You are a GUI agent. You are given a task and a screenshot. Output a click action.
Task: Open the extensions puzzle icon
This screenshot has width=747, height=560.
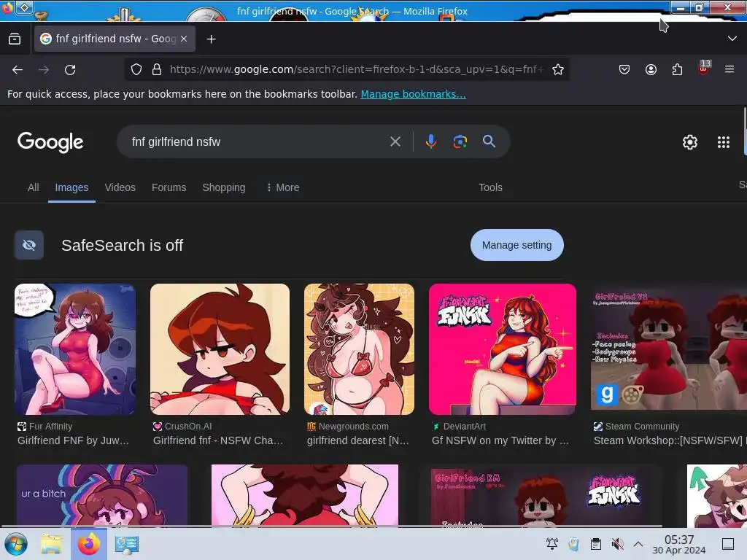pos(677,69)
